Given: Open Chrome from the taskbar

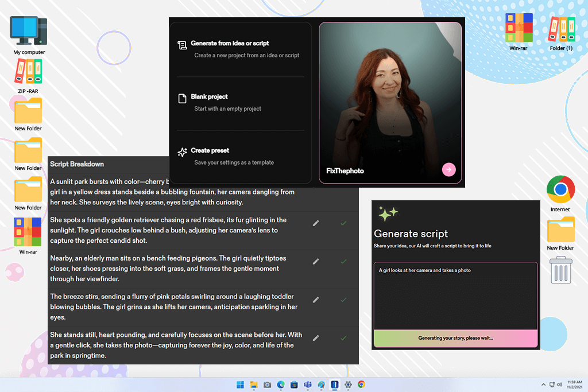Looking at the screenshot, I should pyautogui.click(x=361, y=385).
